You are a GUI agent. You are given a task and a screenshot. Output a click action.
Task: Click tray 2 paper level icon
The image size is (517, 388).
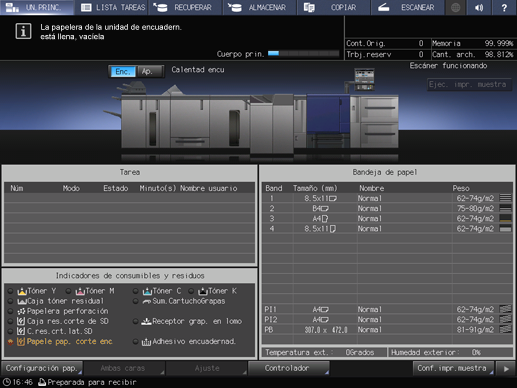pyautogui.click(x=505, y=208)
